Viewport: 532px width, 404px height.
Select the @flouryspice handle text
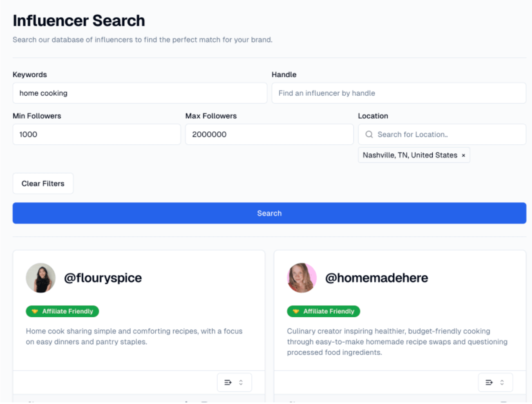[x=103, y=278]
